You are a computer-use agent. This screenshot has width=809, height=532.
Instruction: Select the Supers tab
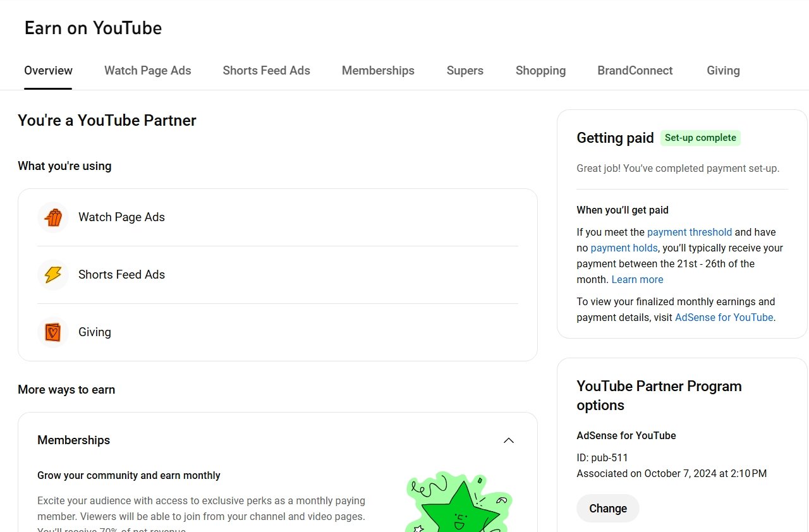tap(465, 71)
